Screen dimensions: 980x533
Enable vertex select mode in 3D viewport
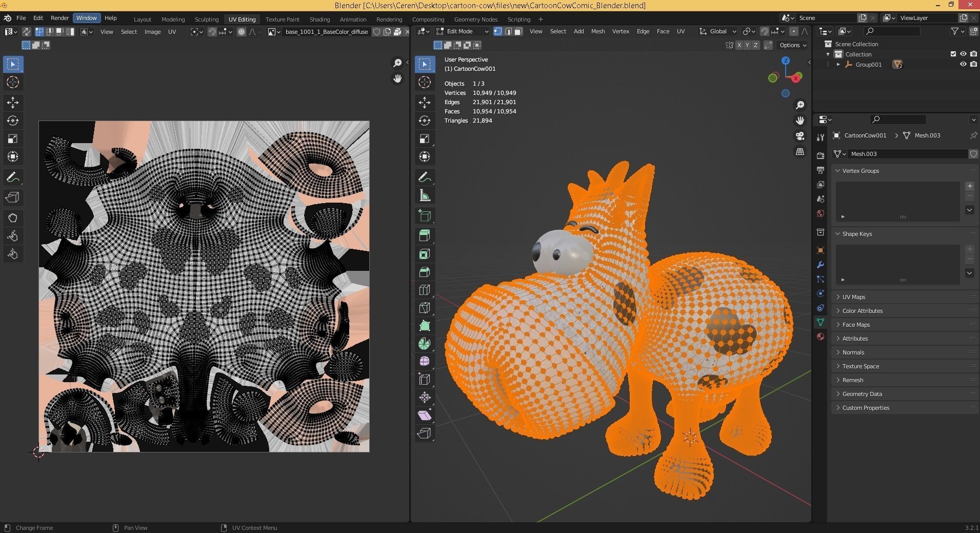(497, 31)
